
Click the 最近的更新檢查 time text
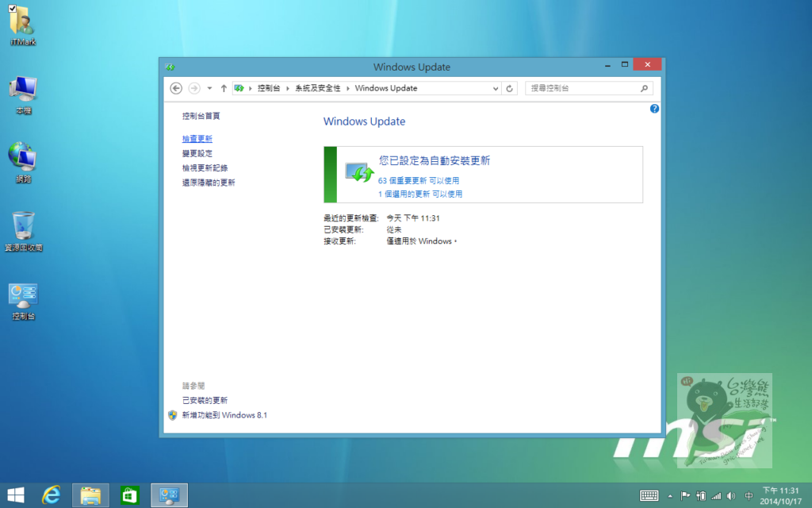(412, 217)
